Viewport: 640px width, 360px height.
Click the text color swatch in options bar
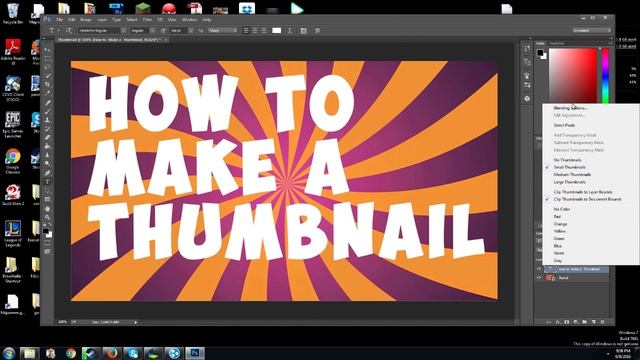point(276,31)
